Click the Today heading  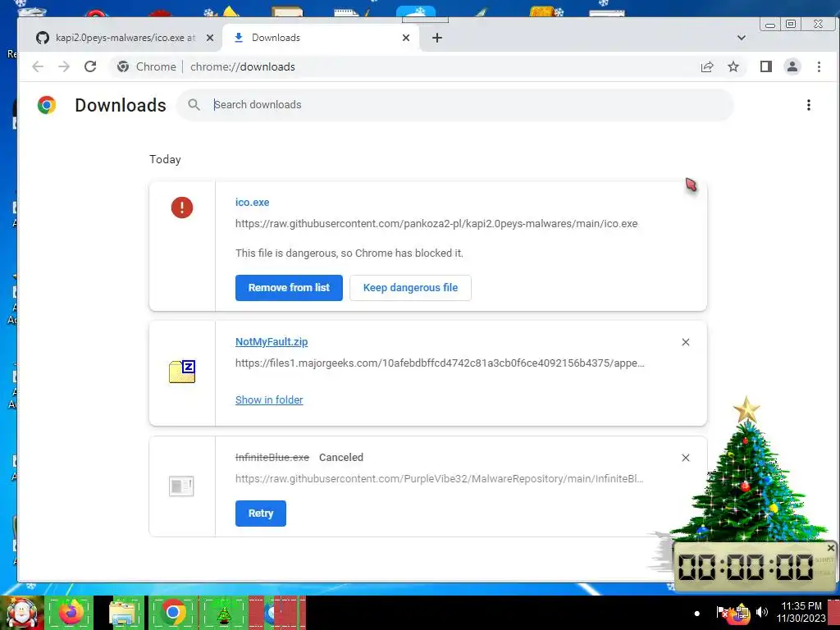pyautogui.click(x=165, y=159)
